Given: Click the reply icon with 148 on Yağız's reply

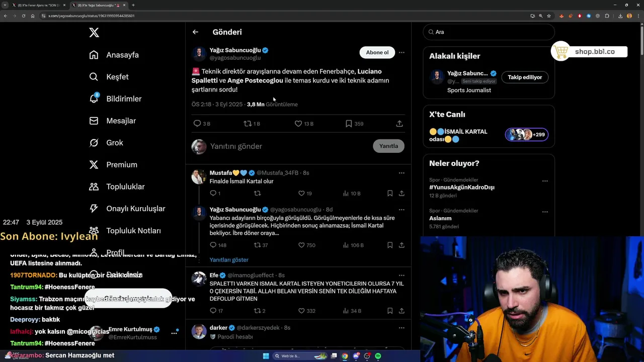Looking at the screenshot, I should [x=213, y=245].
